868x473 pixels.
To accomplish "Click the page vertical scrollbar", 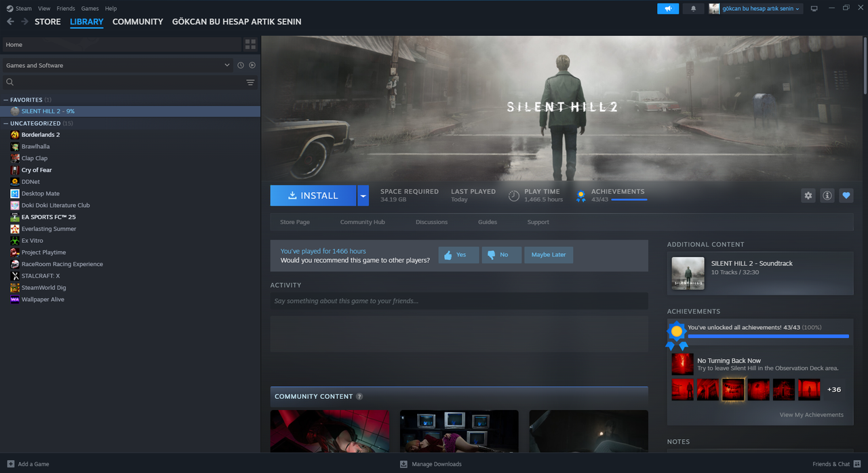I will (x=865, y=65).
